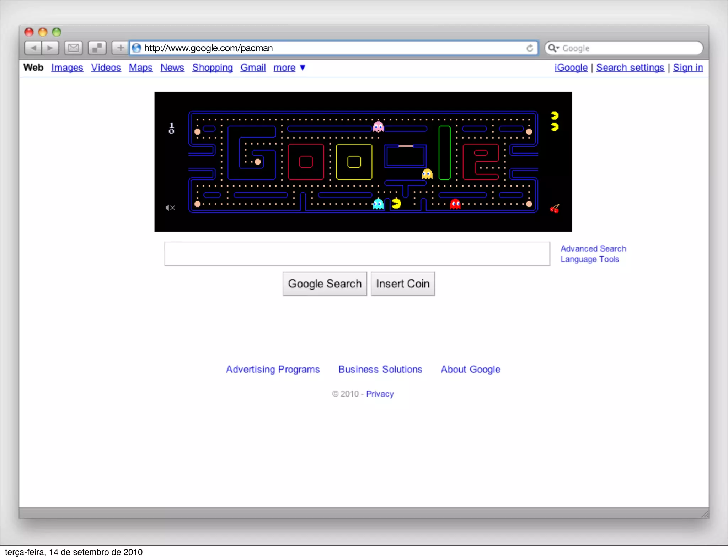
Task: Select the Web tab
Action: click(x=33, y=68)
